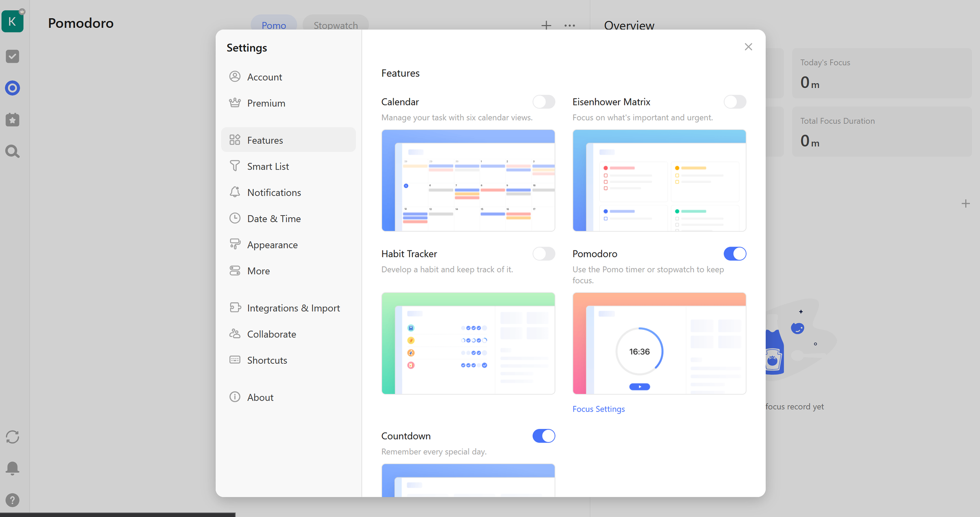Switch on the Habit Tracker toggle
Image resolution: width=980 pixels, height=517 pixels.
(x=543, y=254)
